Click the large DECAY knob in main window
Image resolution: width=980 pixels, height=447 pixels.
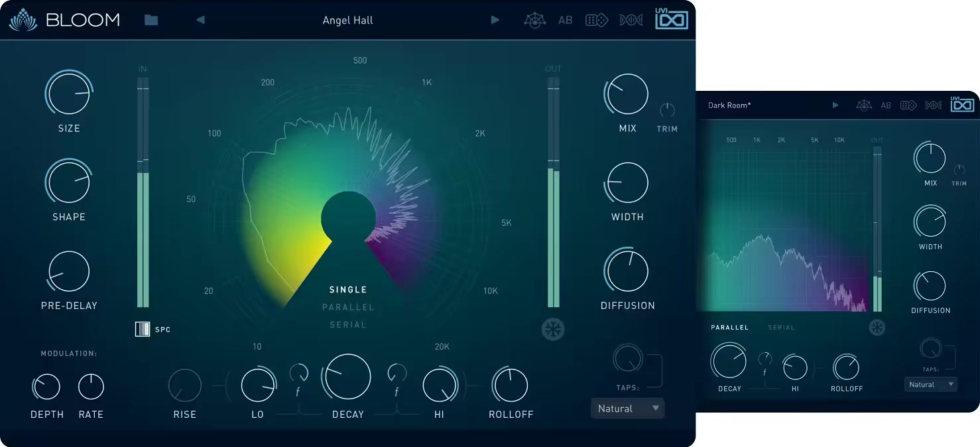pyautogui.click(x=347, y=377)
